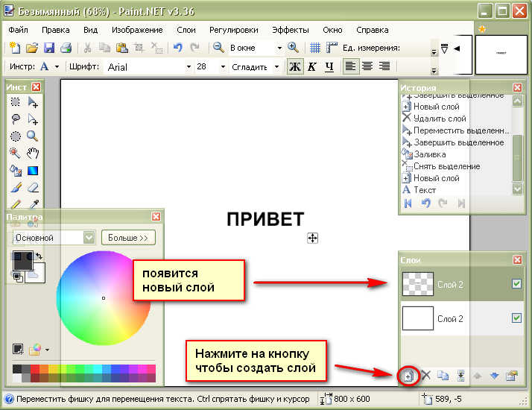Select the Ellipse Select tool
The width and height of the screenshot is (532, 410).
[15, 136]
